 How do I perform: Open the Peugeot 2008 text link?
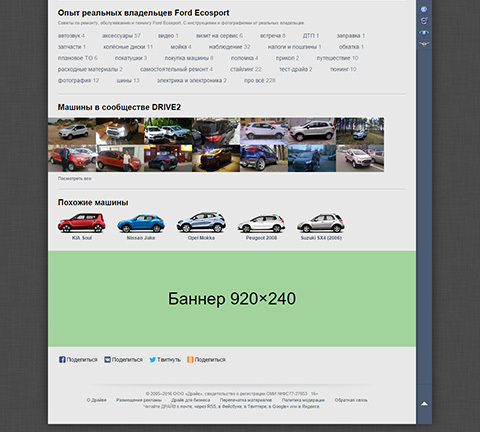coord(261,238)
